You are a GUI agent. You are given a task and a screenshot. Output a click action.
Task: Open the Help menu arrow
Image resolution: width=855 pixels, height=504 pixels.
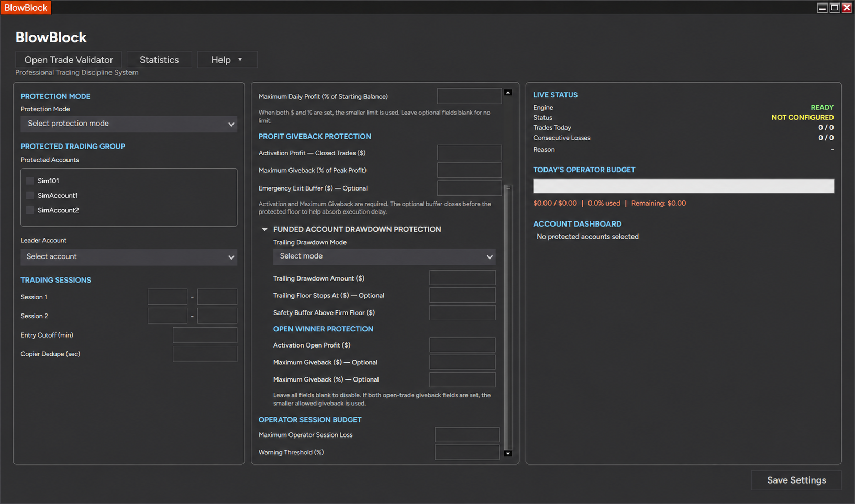[x=240, y=60]
